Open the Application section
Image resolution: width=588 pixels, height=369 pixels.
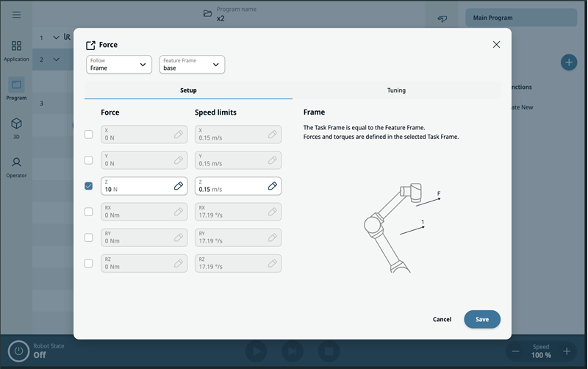click(16, 51)
